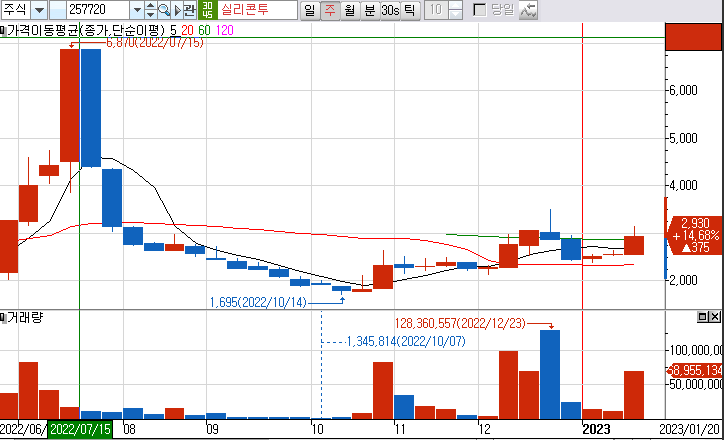Viewport: 724px width, 440px height.
Task: Click the 5-period moving average label
Action: click(x=173, y=30)
